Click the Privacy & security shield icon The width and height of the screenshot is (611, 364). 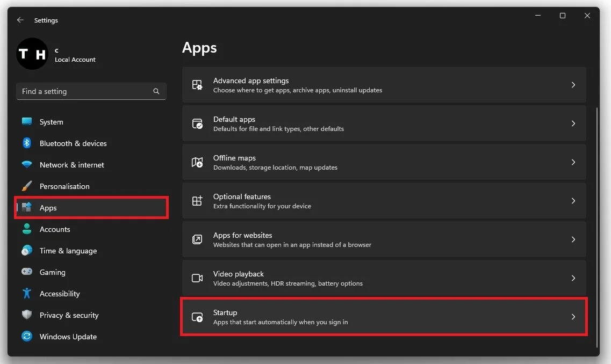[27, 315]
